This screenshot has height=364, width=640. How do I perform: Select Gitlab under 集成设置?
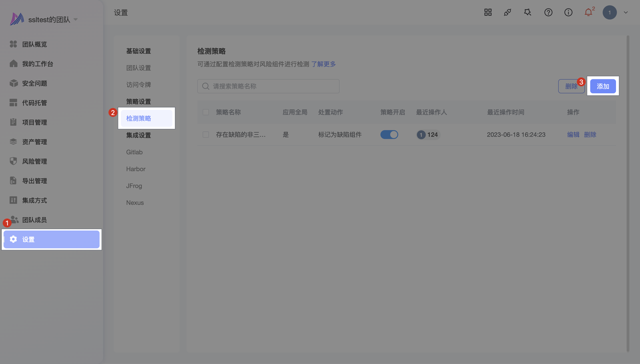click(134, 152)
